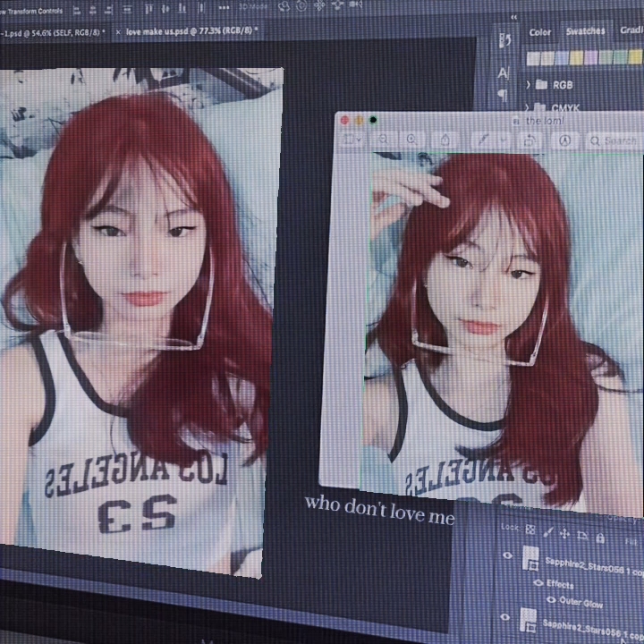Click the red close button in Preview
Viewport: 644px width, 644px height.
[x=344, y=120]
